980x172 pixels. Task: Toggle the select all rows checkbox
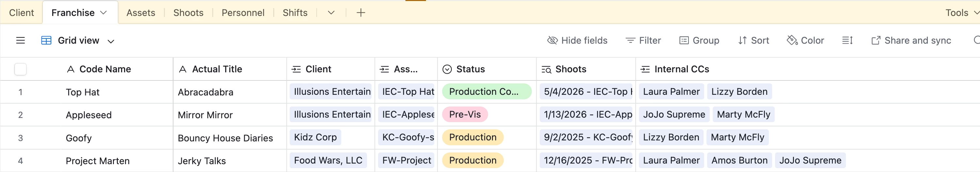tap(21, 69)
